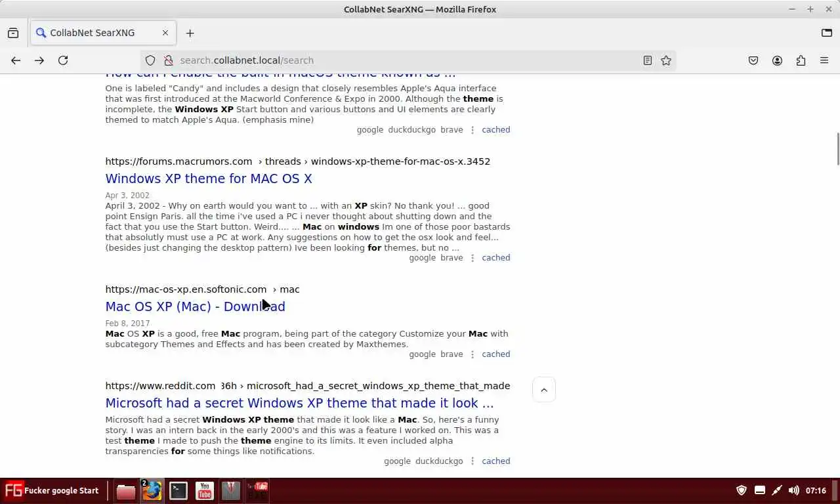
Task: Open the Start menu button in taskbar
Action: (52, 491)
